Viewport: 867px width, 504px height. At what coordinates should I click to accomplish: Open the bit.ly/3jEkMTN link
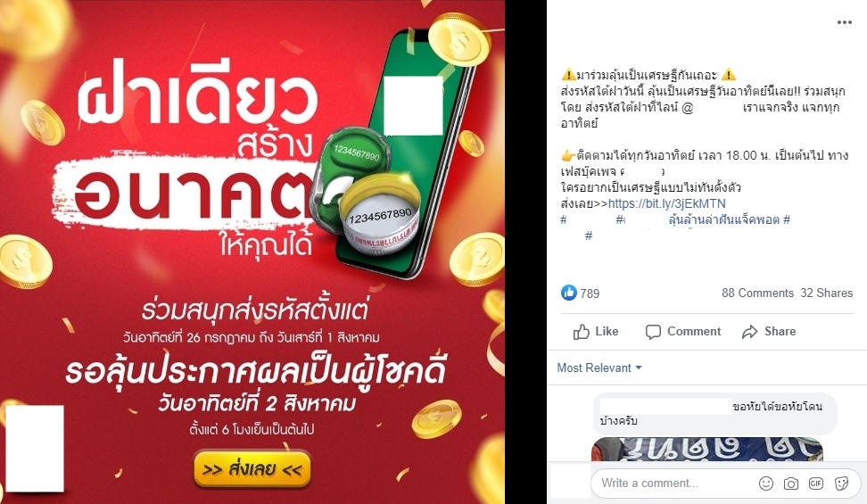coord(667,203)
